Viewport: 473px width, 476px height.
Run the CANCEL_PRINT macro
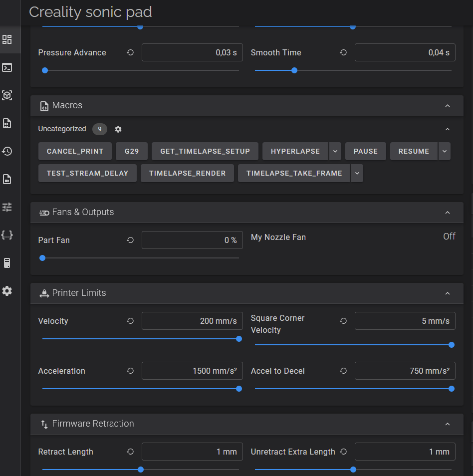click(x=75, y=151)
